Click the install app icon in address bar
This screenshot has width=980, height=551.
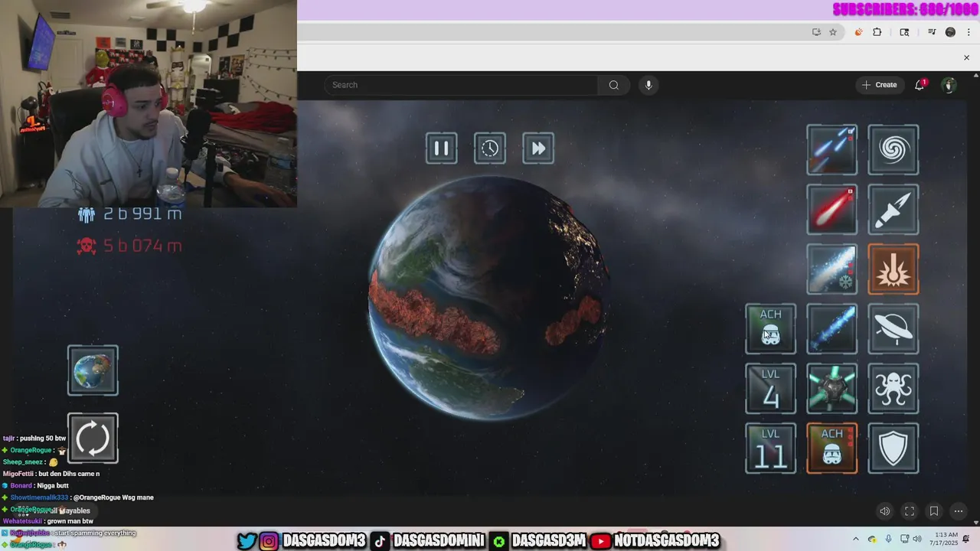(816, 32)
